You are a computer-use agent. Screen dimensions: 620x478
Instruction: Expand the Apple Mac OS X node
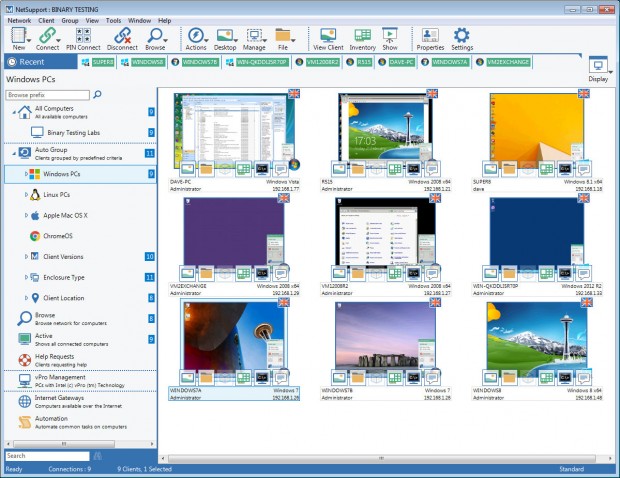26,215
